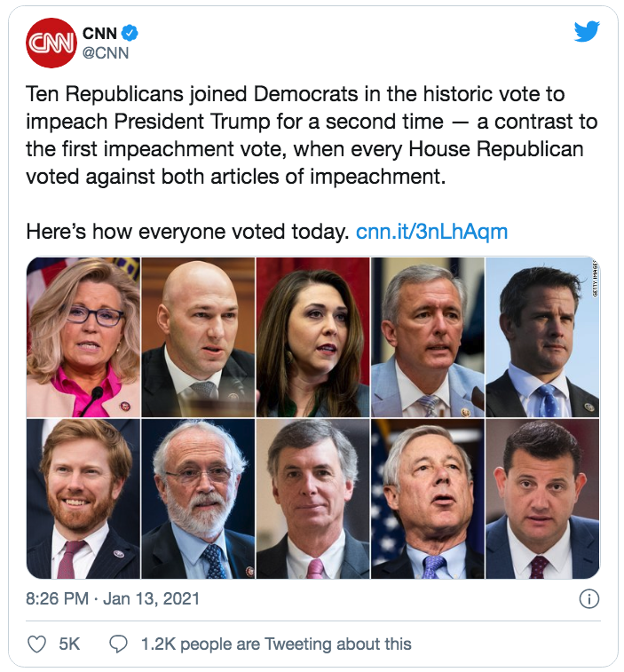The height and width of the screenshot is (672, 624).
Task: Open photo of woman in pink blouse
Action: [x=83, y=337]
